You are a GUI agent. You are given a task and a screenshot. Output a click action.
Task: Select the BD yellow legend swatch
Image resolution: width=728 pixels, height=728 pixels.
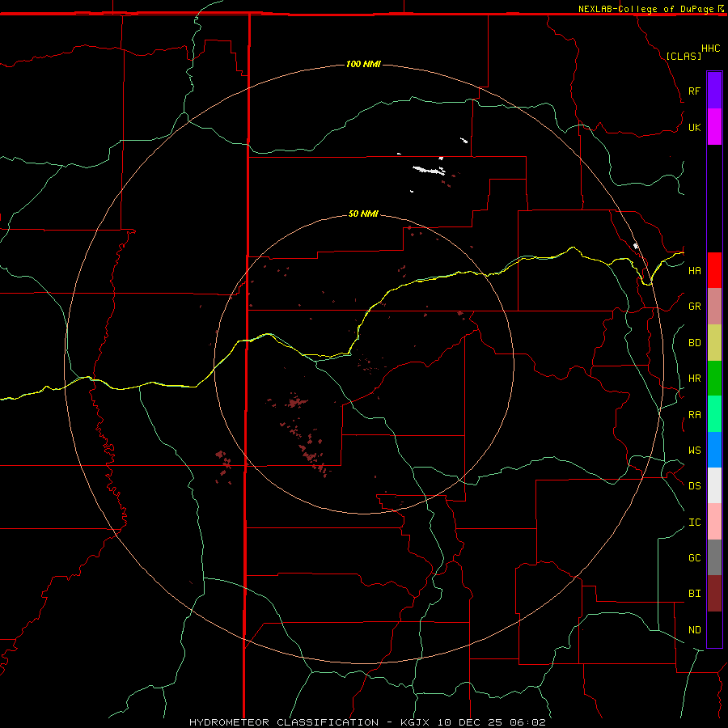coord(714,343)
